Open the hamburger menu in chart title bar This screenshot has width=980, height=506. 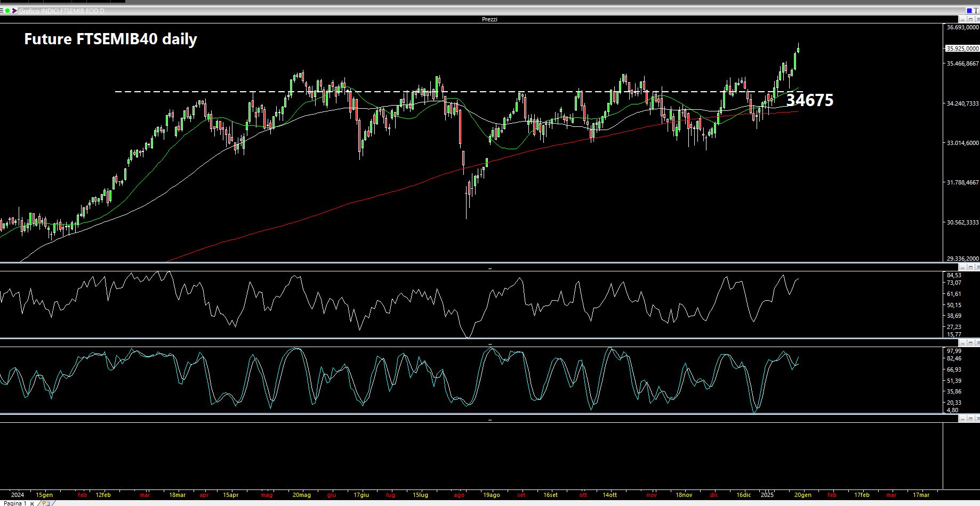point(2,11)
